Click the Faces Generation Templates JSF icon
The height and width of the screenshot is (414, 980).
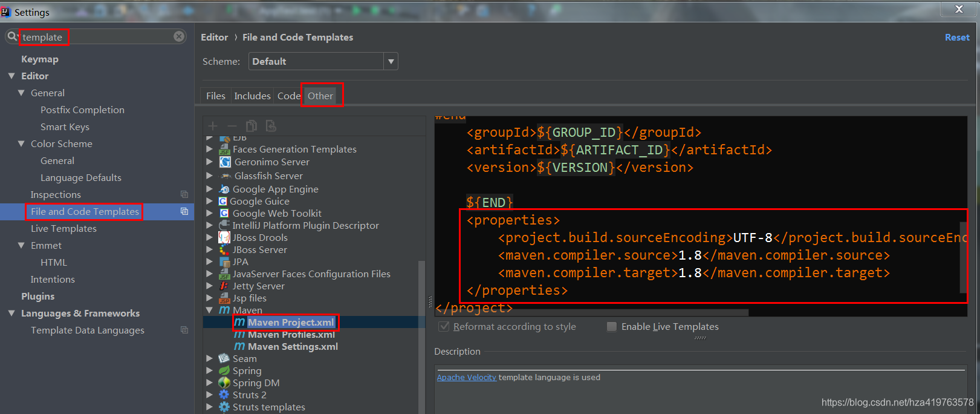click(x=224, y=149)
